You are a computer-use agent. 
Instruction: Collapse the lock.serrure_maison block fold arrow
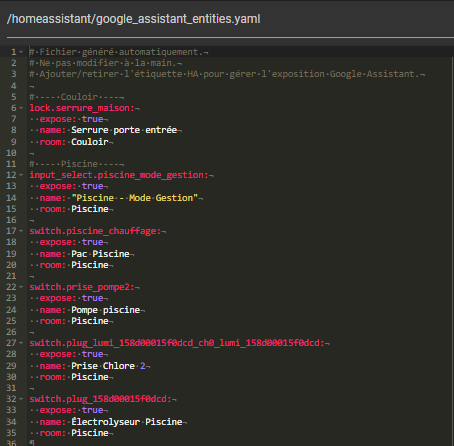(21, 108)
